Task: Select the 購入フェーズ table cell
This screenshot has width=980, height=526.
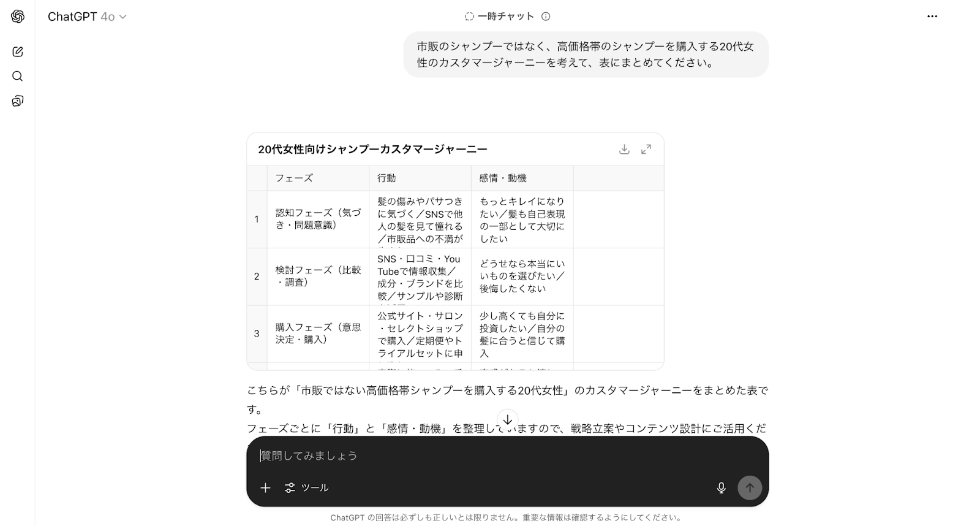Action: 318,334
